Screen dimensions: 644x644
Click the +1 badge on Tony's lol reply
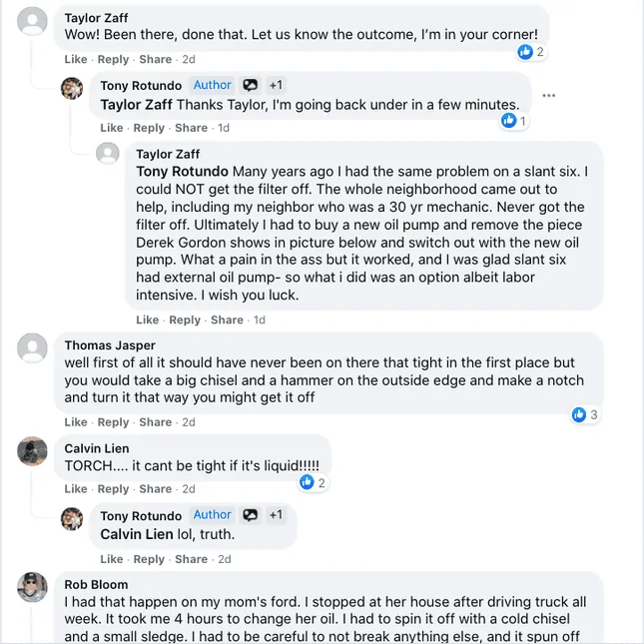[276, 515]
